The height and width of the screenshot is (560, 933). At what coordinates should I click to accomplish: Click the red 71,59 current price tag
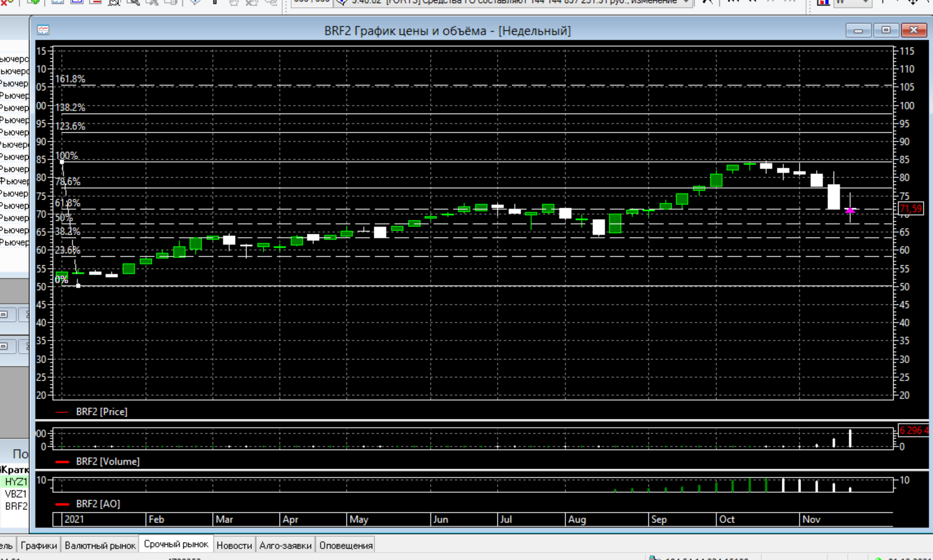pos(911,208)
